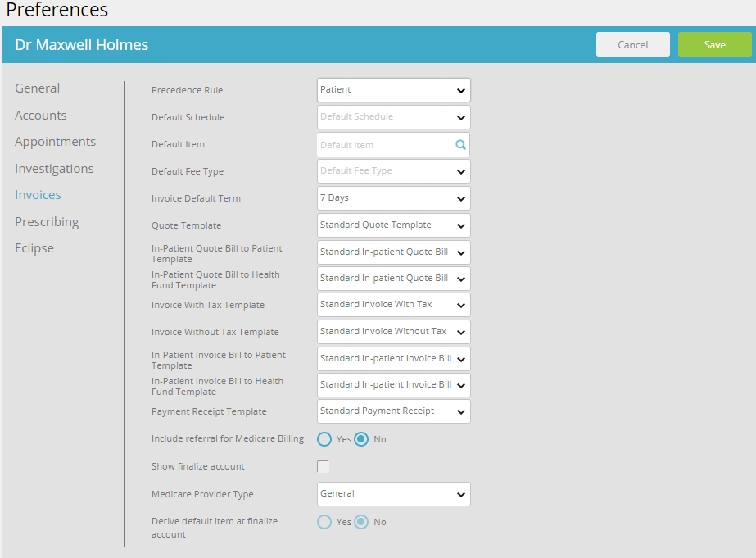756x558 pixels.
Task: Open the Invoice With Tax Template dropdown
Action: 393,305
